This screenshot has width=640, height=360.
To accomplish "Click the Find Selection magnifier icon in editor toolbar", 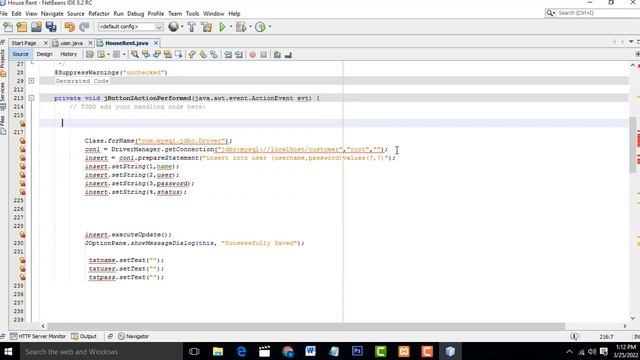I will coord(135,54).
